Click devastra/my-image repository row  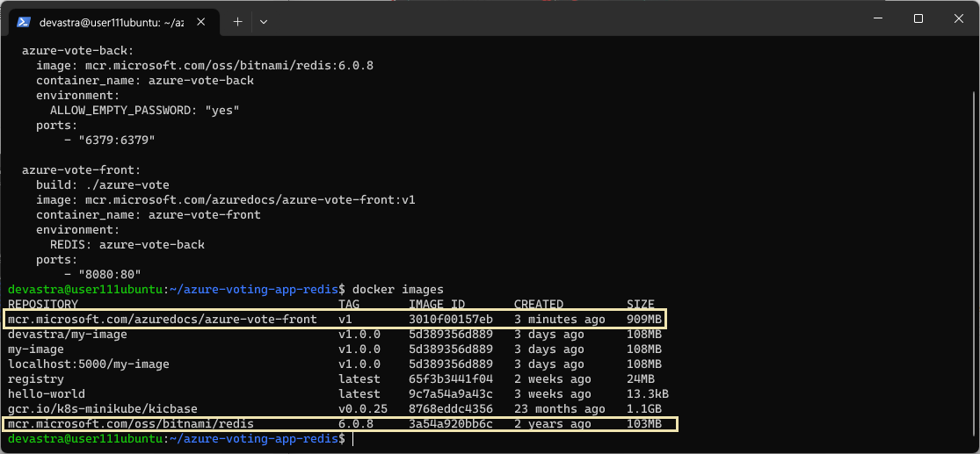(x=68, y=335)
